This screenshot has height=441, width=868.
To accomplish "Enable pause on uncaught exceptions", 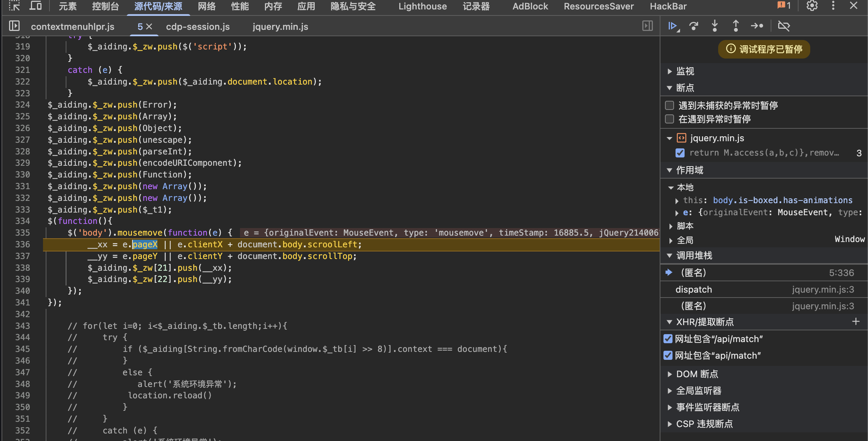I will tap(669, 105).
